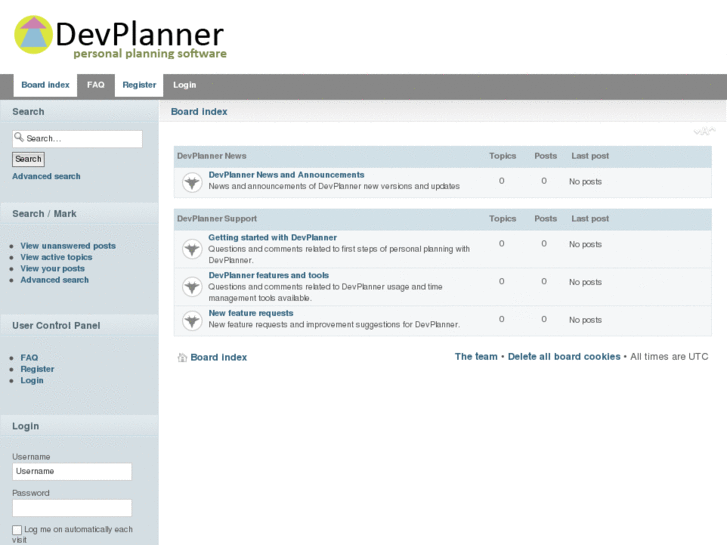
Task: Open View your posts
Action: tap(52, 269)
